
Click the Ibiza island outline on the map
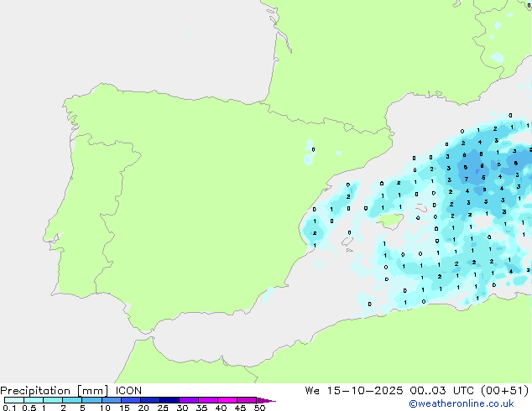(x=347, y=242)
